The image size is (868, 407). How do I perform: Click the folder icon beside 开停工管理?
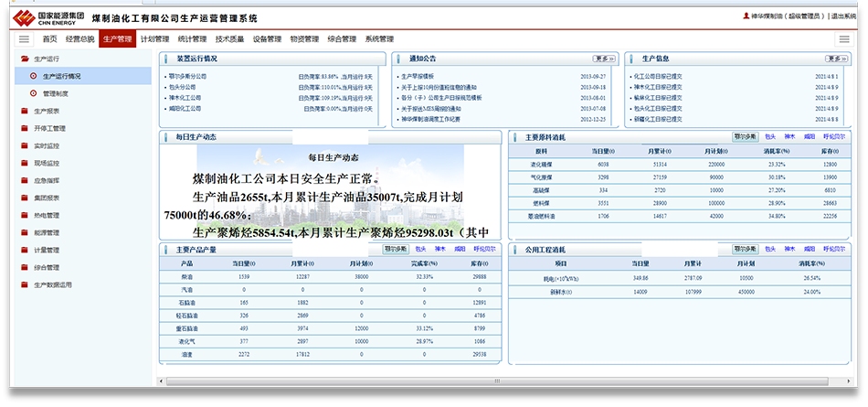pos(24,128)
